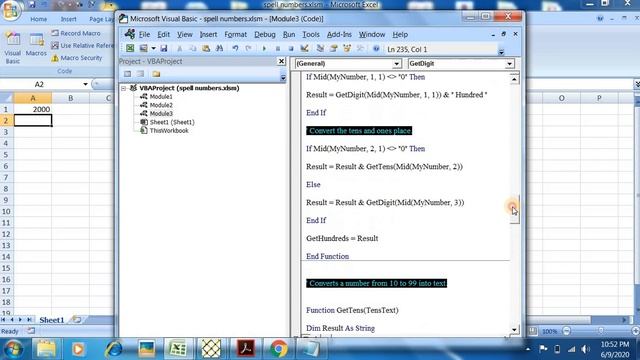The width and height of the screenshot is (640, 360).
Task: Click Excel zoom out minus button
Action: [x=567, y=331]
